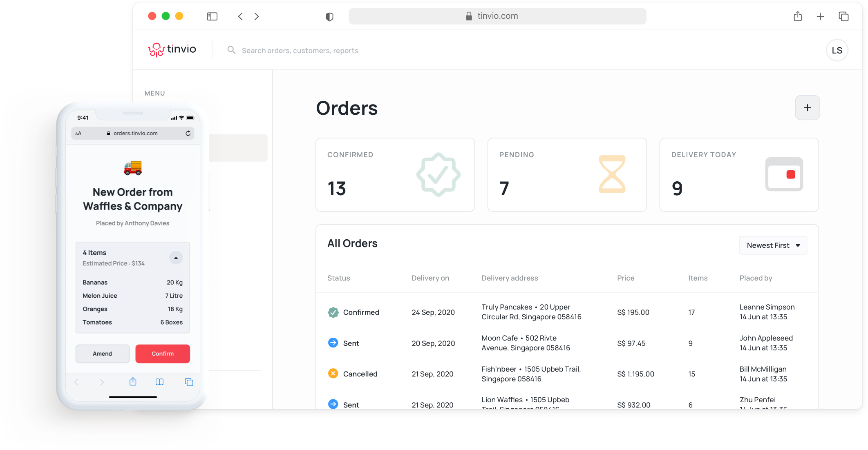Click the search orders input field
This screenshot has height=450, width=868.
pos(300,51)
